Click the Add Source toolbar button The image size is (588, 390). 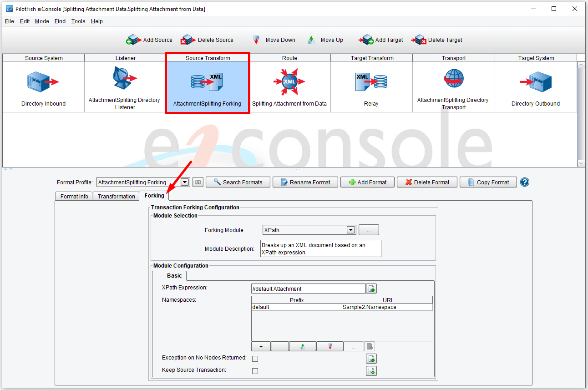pyautogui.click(x=149, y=40)
